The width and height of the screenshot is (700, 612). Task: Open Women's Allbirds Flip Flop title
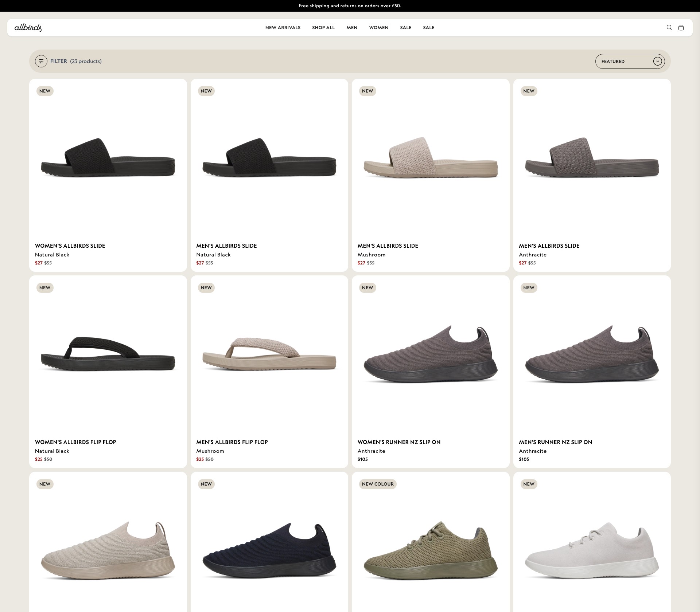75,442
